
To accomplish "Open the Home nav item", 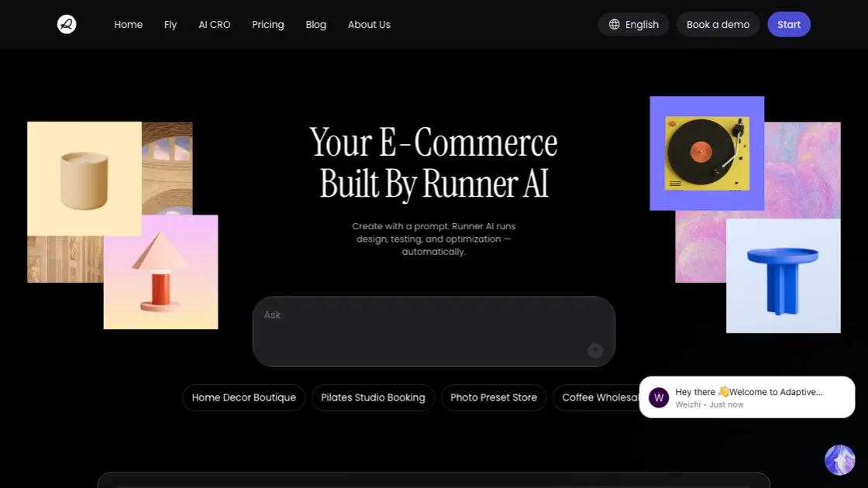I will pos(129,24).
